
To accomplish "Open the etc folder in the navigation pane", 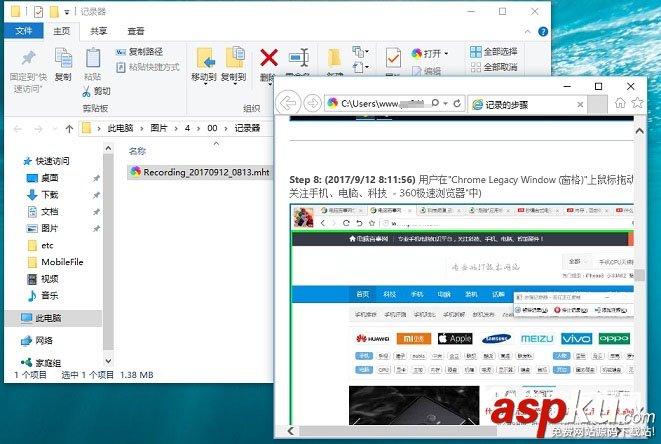I will coord(40,245).
